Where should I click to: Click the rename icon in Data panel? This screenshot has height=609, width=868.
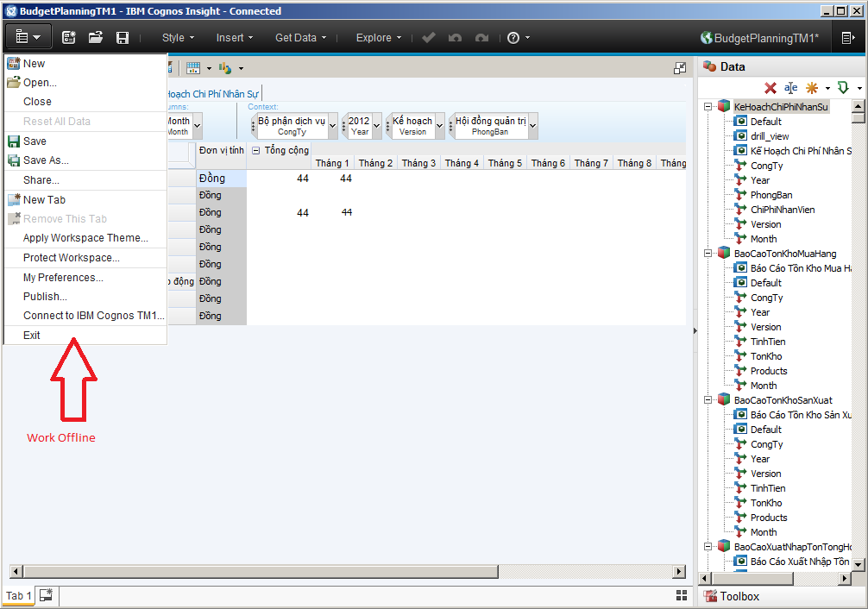click(791, 87)
